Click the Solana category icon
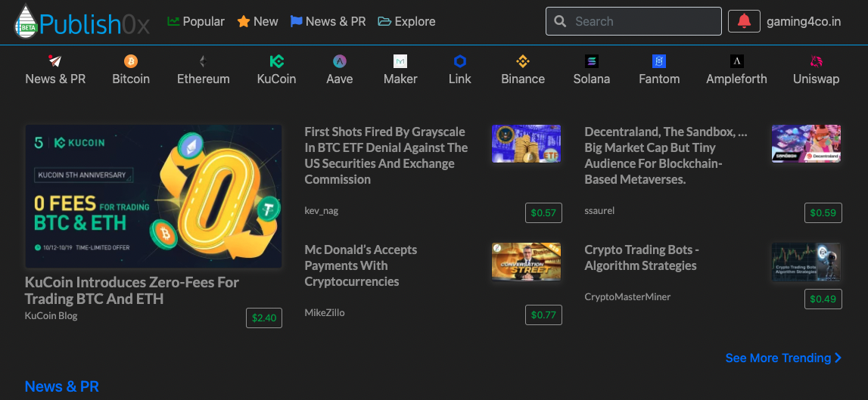This screenshot has width=868, height=400. (592, 60)
